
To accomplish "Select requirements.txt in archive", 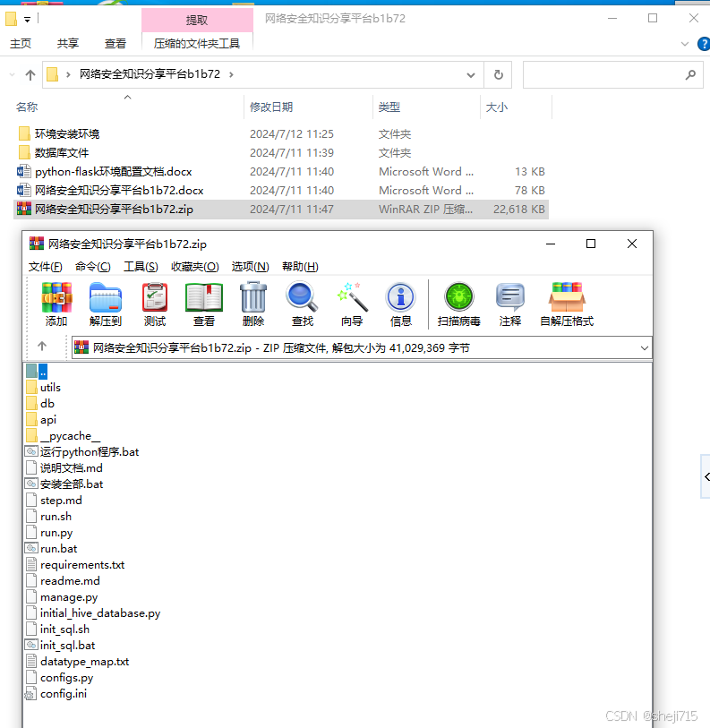I will click(76, 565).
